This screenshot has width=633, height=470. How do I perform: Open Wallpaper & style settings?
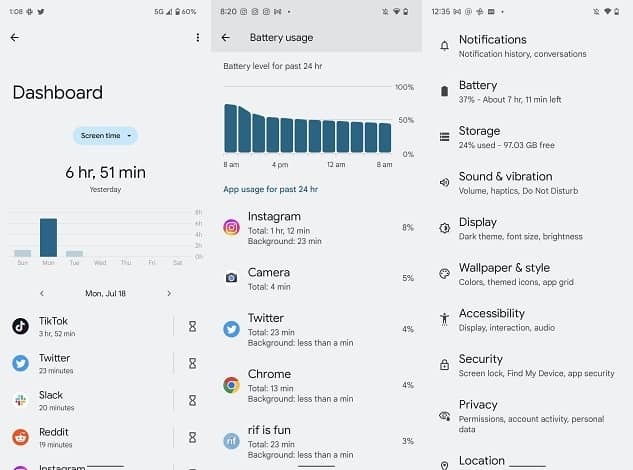tap(528, 274)
